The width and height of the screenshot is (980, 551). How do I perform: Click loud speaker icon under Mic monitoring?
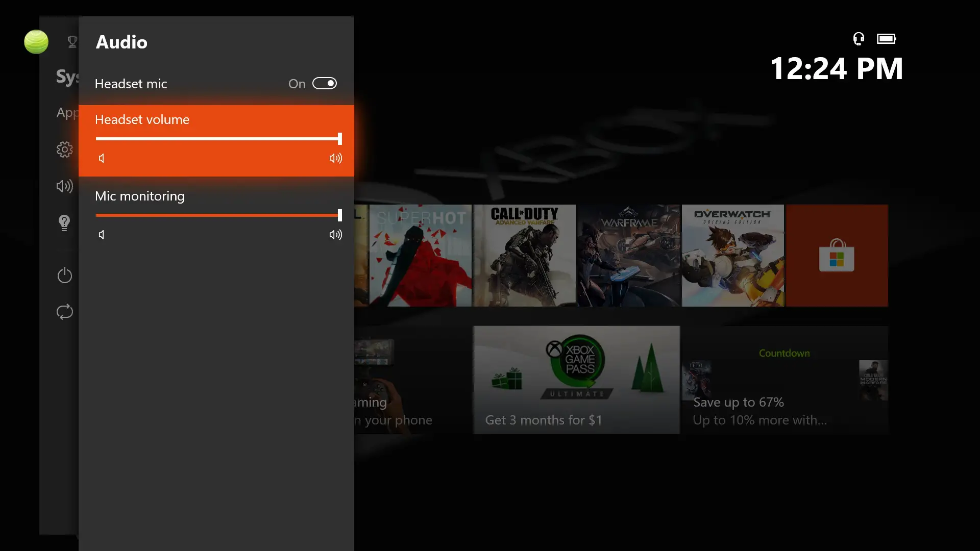point(335,235)
